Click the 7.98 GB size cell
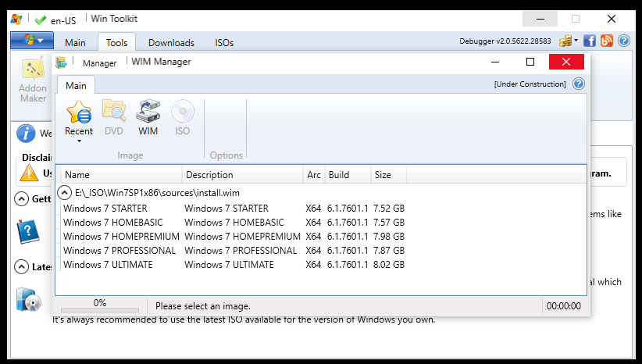The image size is (642, 364). click(388, 236)
